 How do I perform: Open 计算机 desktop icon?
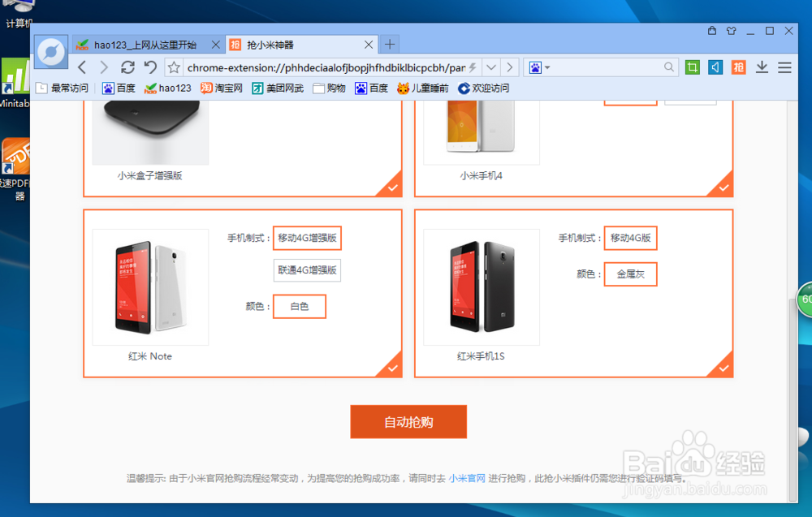[x=18, y=15]
